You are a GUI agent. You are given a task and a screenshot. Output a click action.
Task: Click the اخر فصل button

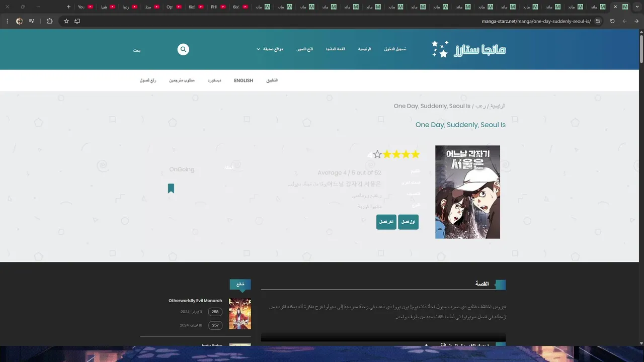[386, 222]
